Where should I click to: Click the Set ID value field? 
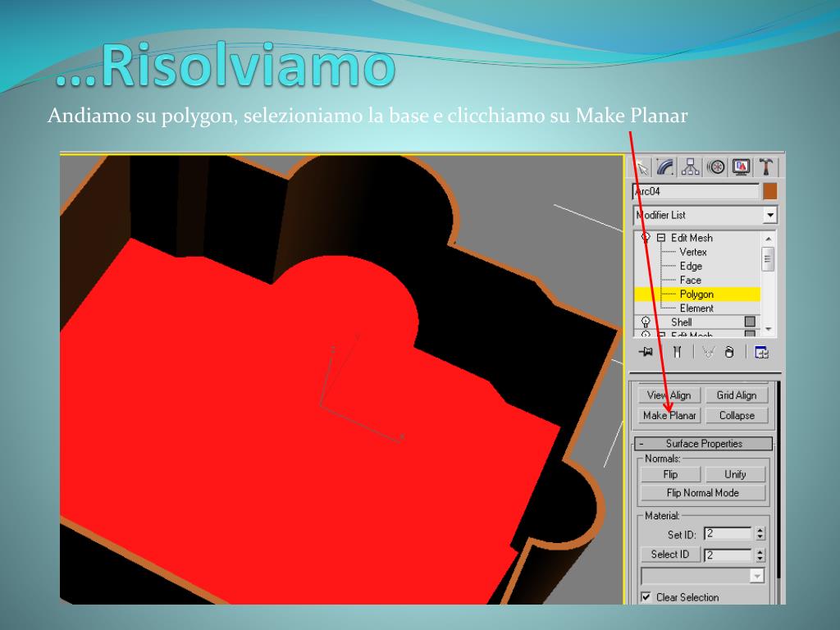point(728,533)
